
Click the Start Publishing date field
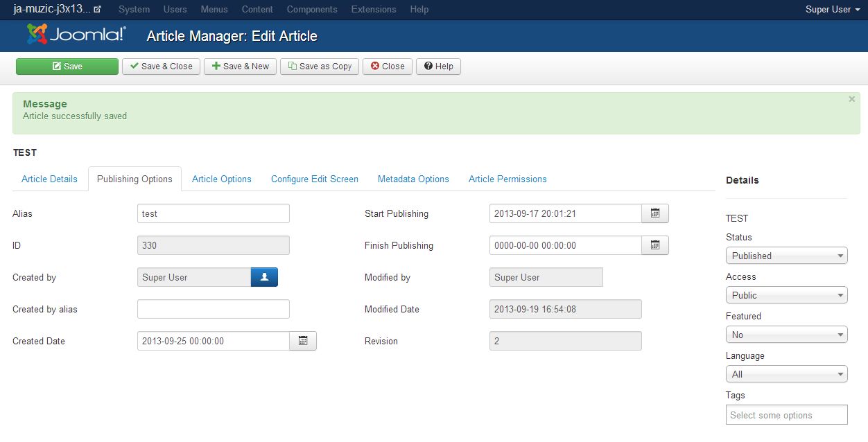(566, 213)
